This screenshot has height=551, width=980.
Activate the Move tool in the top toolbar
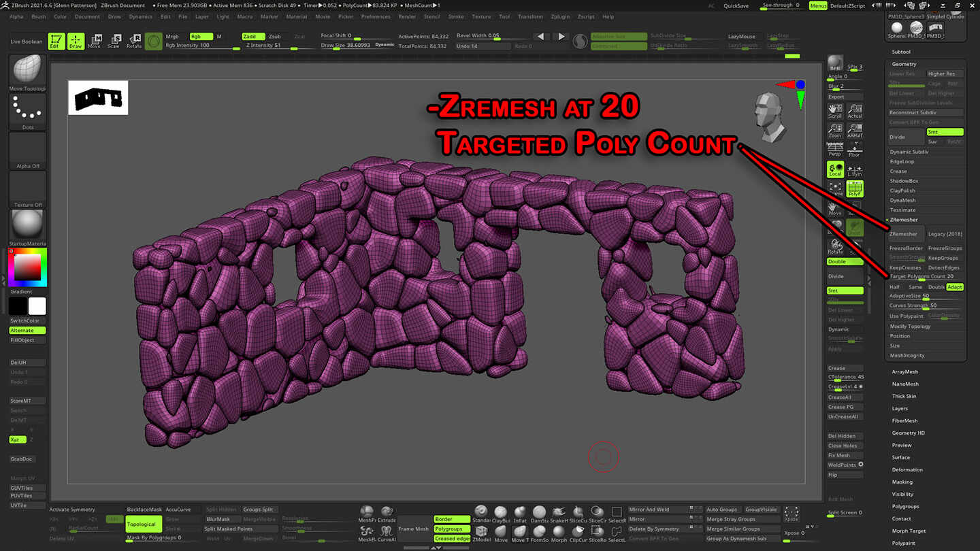[95, 41]
